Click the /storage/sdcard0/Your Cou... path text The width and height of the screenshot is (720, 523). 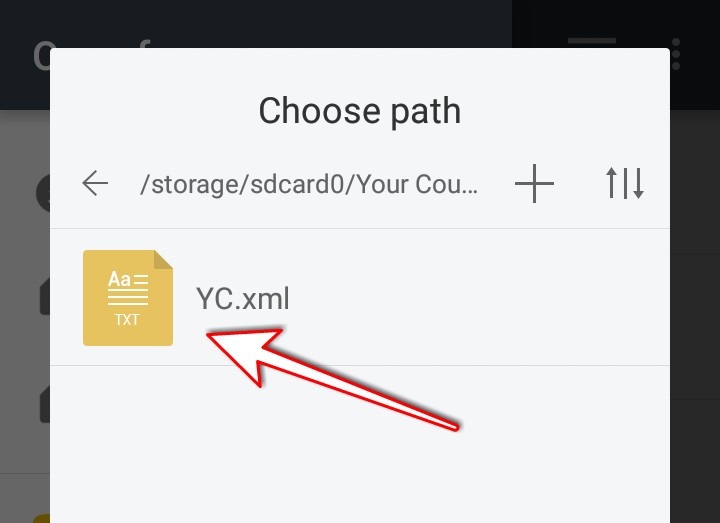coord(309,184)
